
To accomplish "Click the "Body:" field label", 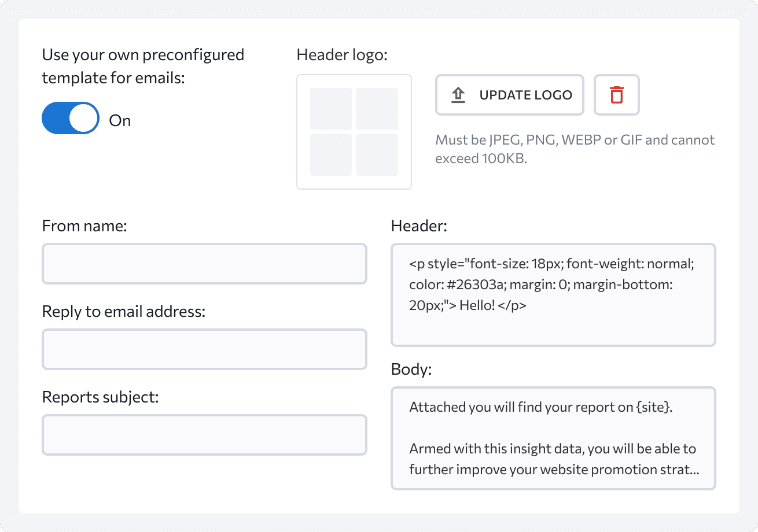I will (x=411, y=370).
